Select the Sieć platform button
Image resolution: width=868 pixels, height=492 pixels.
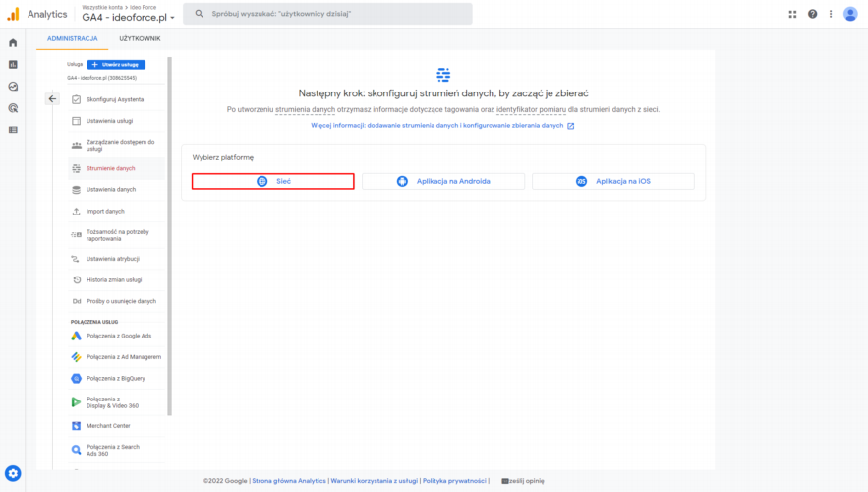click(x=272, y=181)
